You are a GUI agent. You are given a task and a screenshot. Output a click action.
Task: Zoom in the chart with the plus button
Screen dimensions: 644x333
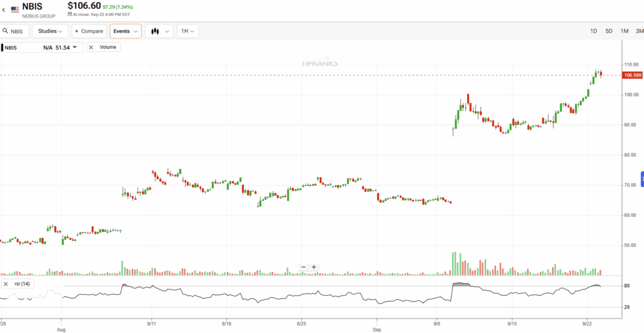coord(314,267)
